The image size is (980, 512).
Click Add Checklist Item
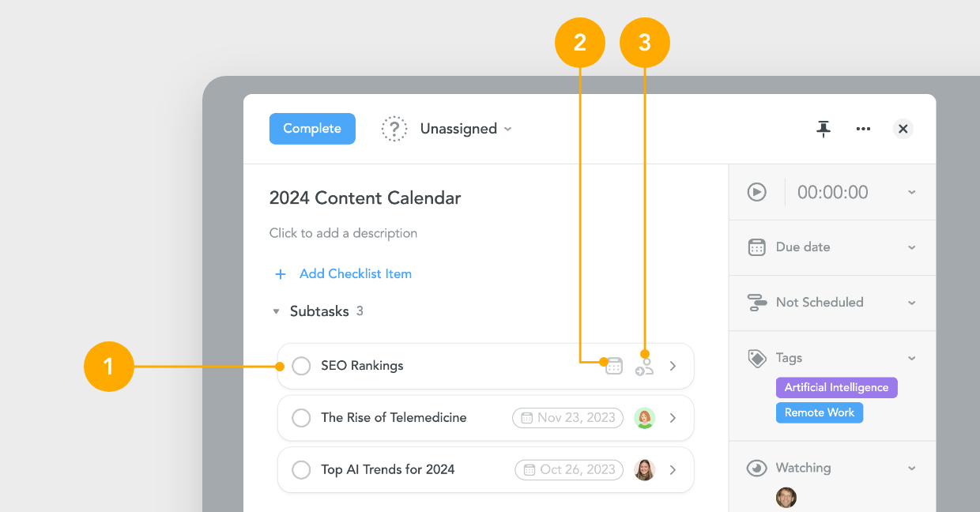[355, 273]
